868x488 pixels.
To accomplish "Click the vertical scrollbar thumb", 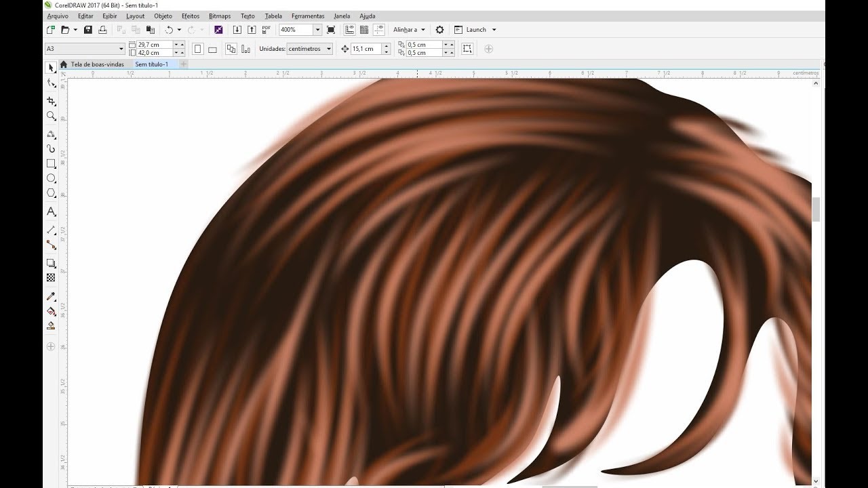I will [x=816, y=209].
